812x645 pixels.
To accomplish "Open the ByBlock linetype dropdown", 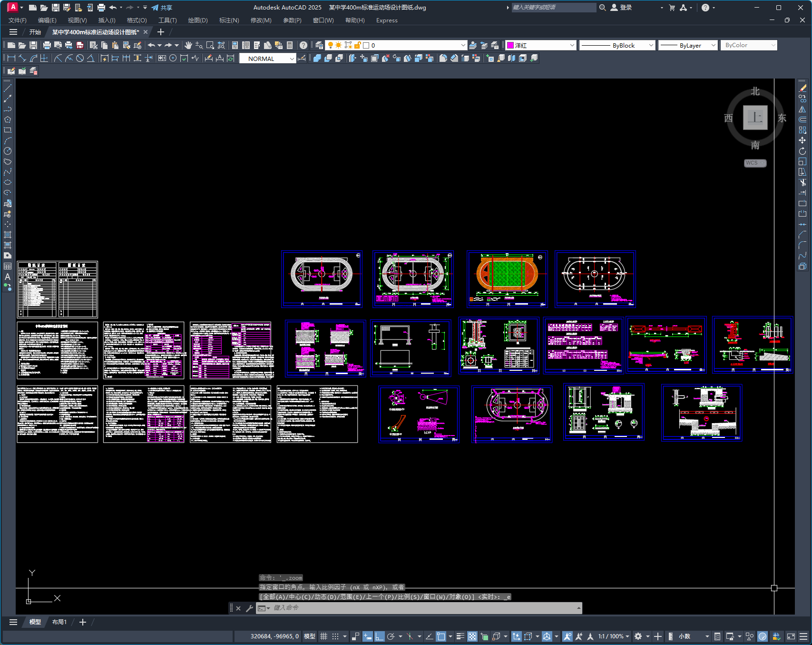I will tap(617, 45).
